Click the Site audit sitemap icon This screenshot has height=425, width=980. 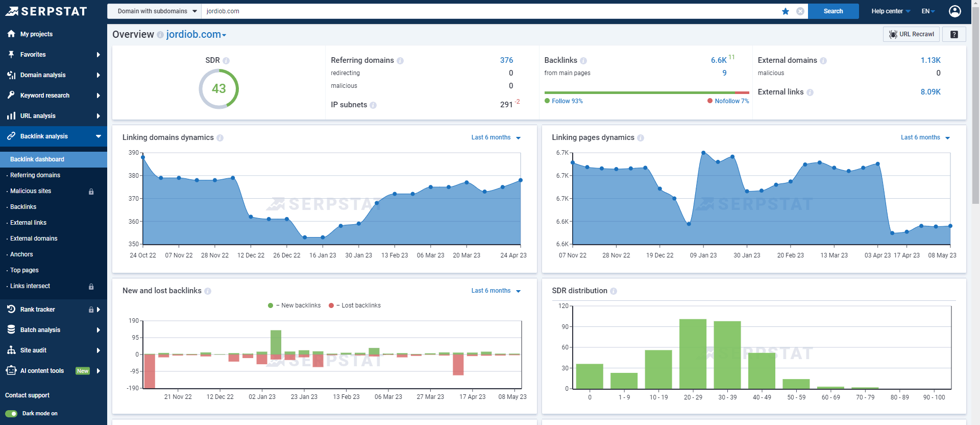[11, 350]
